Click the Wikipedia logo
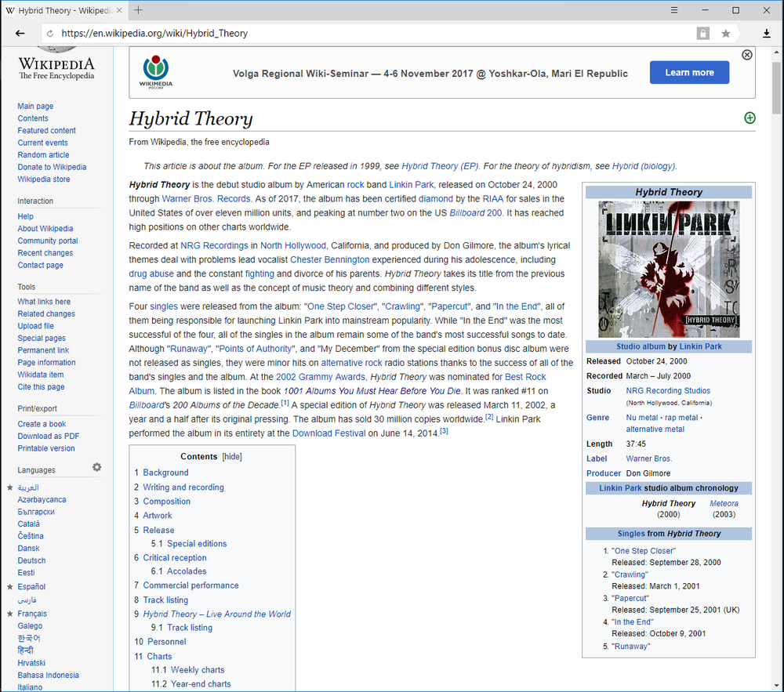 point(56,65)
